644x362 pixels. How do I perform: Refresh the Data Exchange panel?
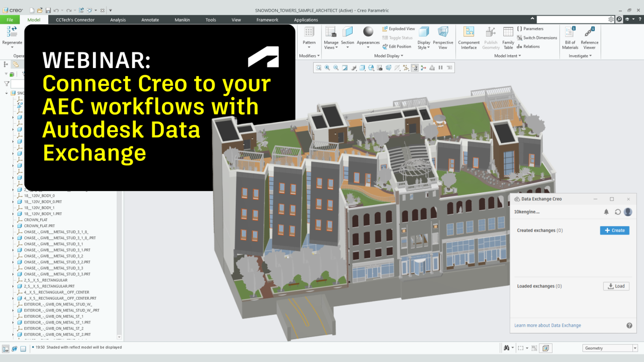tap(618, 212)
